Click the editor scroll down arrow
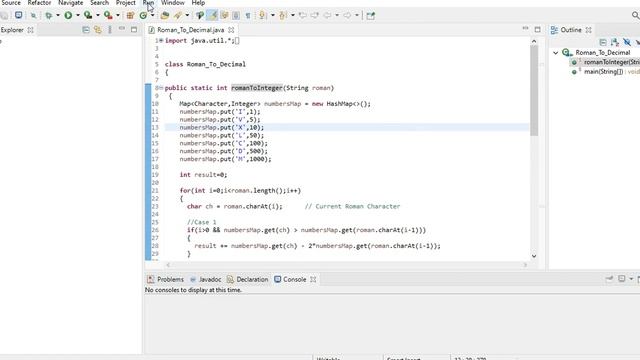This screenshot has height=360, width=640. click(x=534, y=256)
